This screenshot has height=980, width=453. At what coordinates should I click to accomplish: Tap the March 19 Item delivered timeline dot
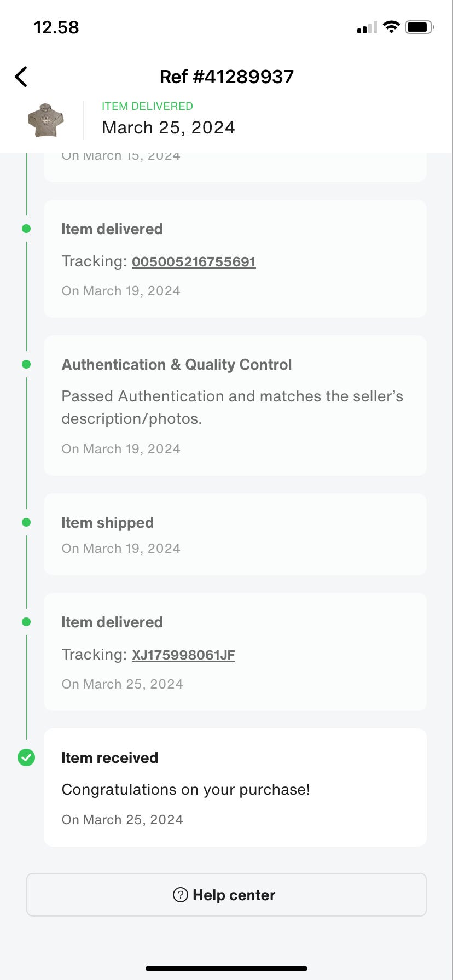(x=26, y=229)
